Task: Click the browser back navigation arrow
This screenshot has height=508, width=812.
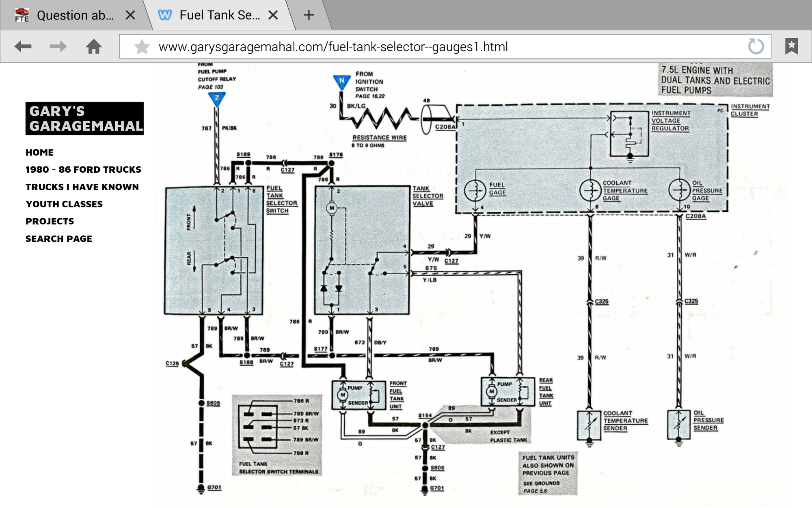Action: [23, 46]
